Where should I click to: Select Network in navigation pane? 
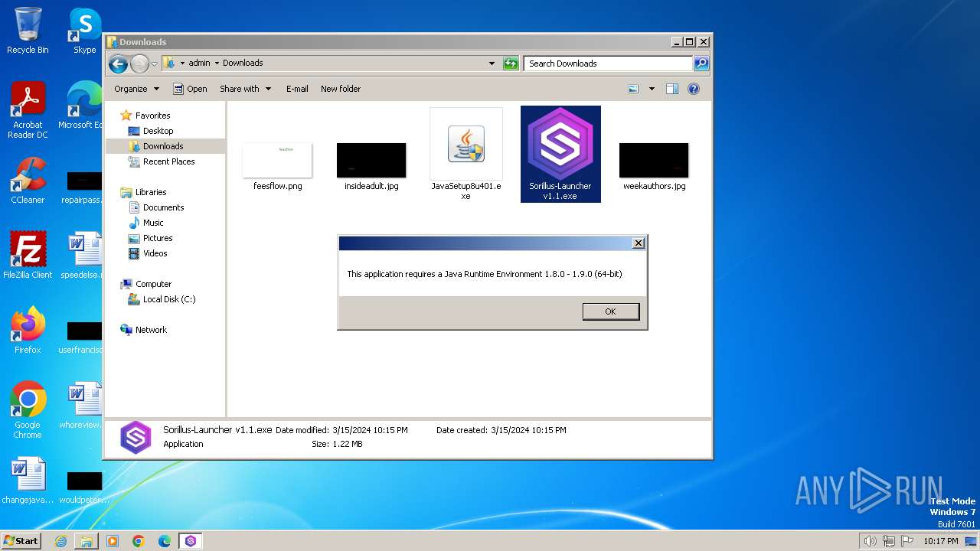coord(143,330)
